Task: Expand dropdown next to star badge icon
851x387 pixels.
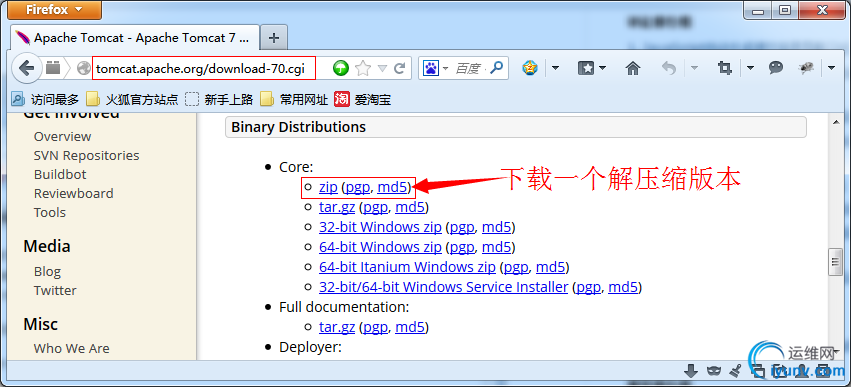Action: [555, 68]
